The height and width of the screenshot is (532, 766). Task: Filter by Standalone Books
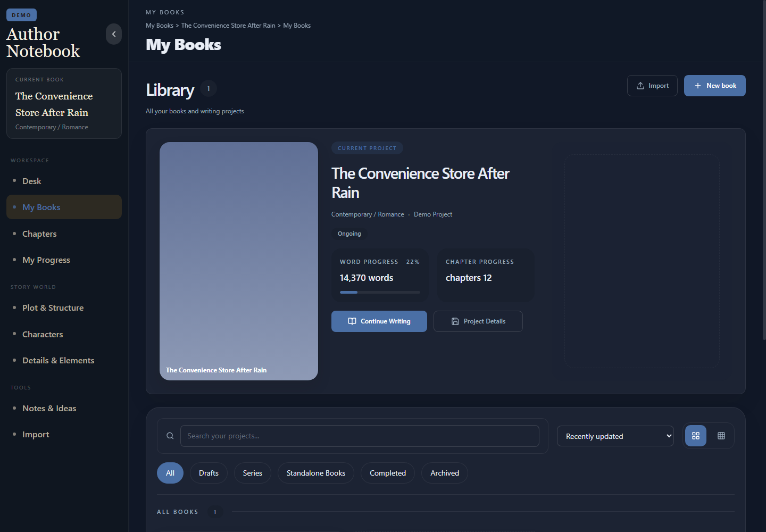click(316, 473)
